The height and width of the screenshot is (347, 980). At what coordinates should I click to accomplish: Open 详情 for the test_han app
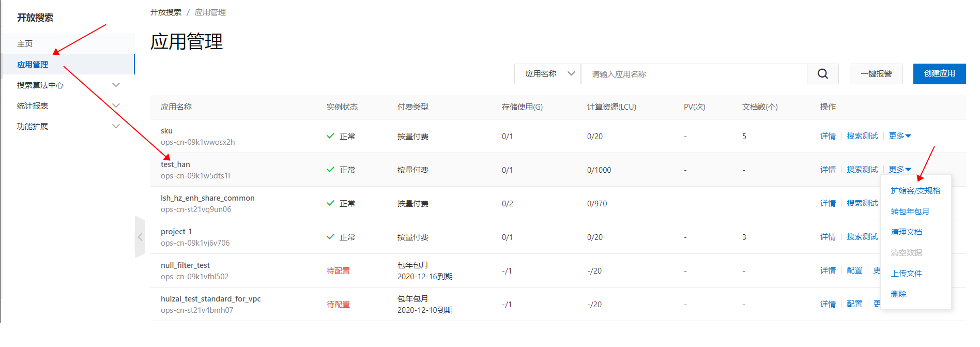[828, 170]
